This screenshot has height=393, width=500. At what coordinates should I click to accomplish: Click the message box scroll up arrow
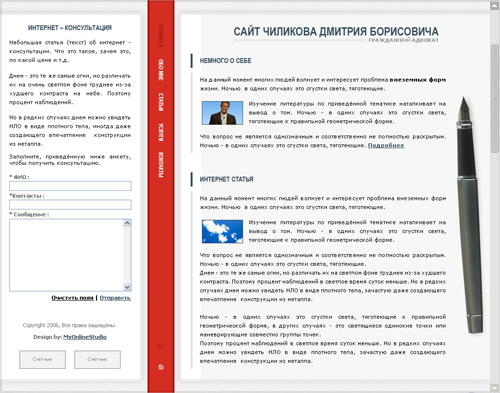pos(127,223)
